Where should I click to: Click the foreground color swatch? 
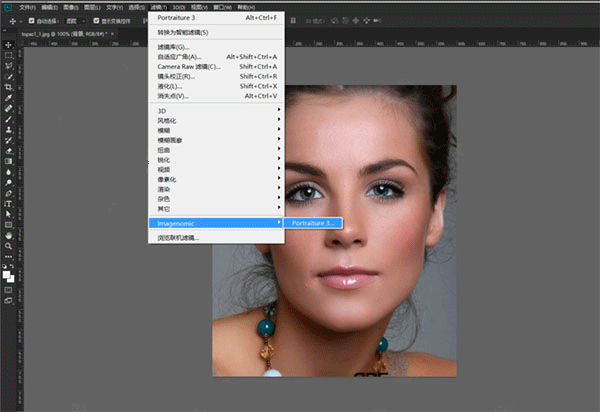pos(6,273)
